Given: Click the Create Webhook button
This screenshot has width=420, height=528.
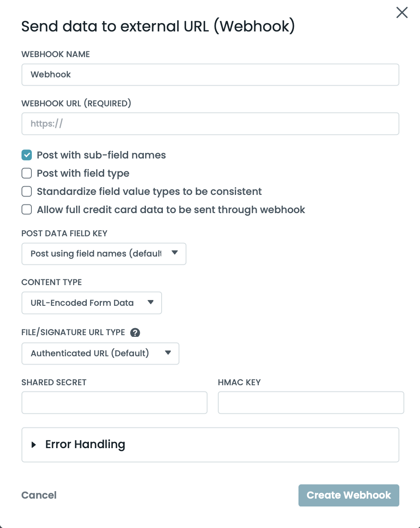Looking at the screenshot, I should tap(348, 495).
